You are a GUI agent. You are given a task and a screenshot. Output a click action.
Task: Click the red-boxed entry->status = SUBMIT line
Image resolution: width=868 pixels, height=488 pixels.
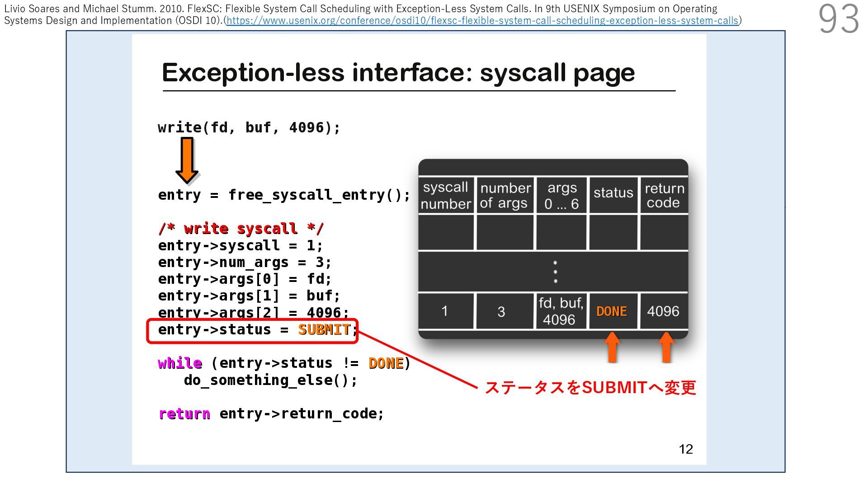coord(252,330)
